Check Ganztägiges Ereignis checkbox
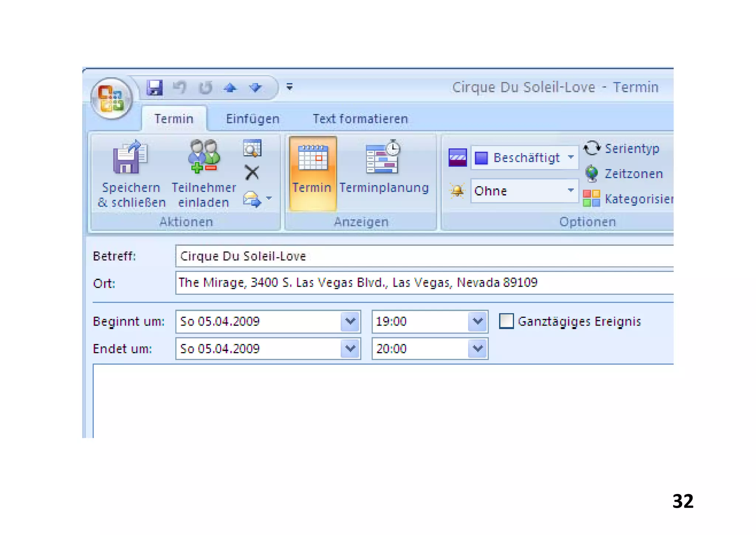This screenshot has height=535, width=756. (506, 321)
